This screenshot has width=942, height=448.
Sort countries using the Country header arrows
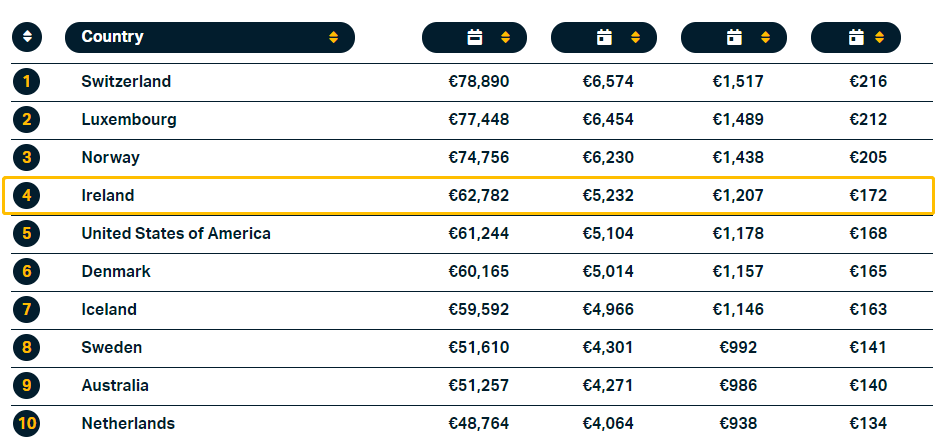coord(333,38)
